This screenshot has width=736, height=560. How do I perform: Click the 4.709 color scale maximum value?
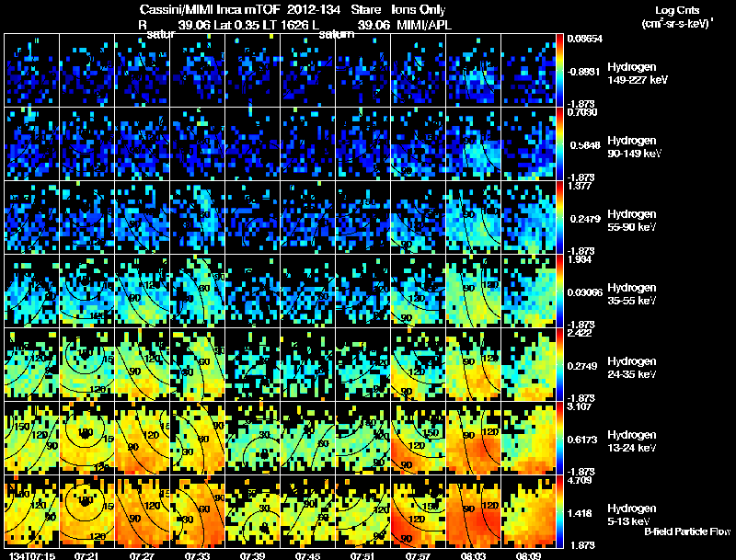tap(579, 480)
